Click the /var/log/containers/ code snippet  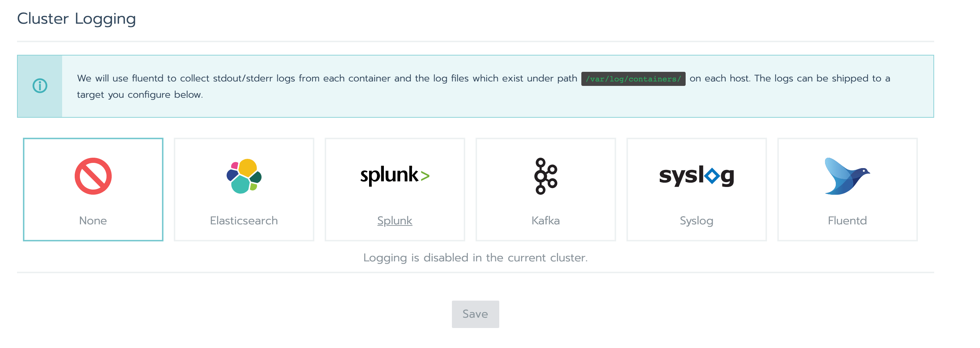[x=633, y=79]
